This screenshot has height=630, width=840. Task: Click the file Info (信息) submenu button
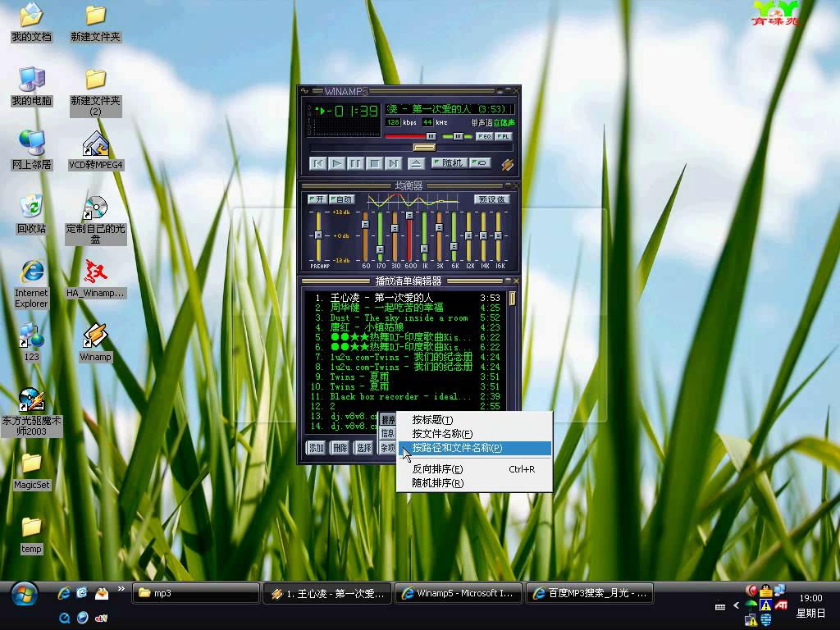click(388, 433)
